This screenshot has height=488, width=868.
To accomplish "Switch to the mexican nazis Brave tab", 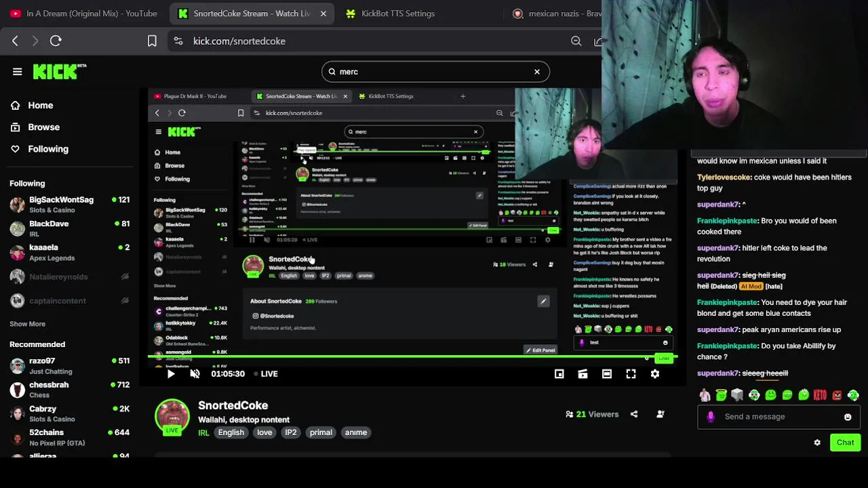I will click(557, 14).
